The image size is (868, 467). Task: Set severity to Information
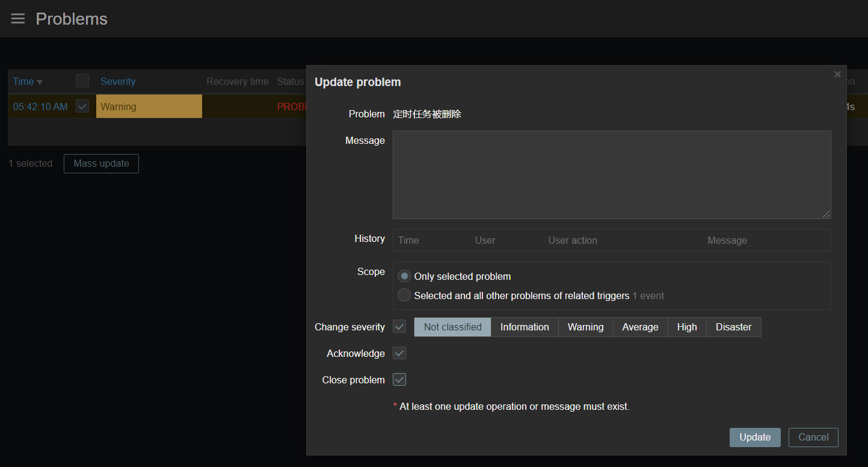tap(525, 327)
